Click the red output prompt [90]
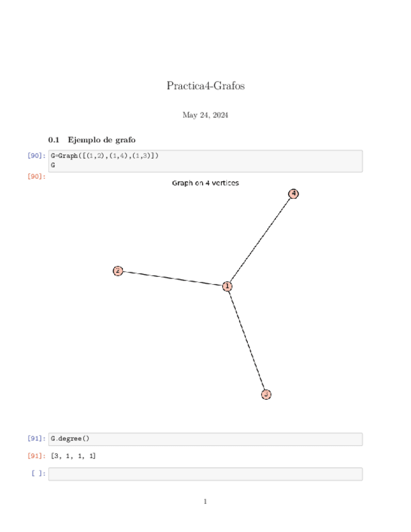The width and height of the screenshot is (411, 532). tap(36, 176)
